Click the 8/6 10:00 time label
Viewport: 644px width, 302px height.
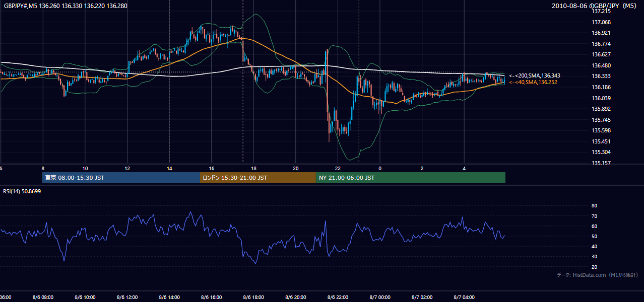click(85, 297)
